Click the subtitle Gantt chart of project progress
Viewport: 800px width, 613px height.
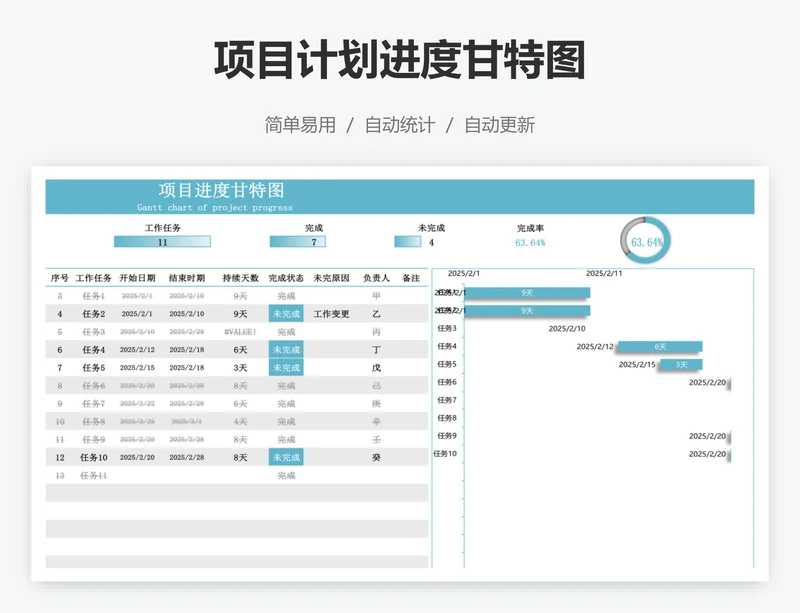pyautogui.click(x=215, y=208)
